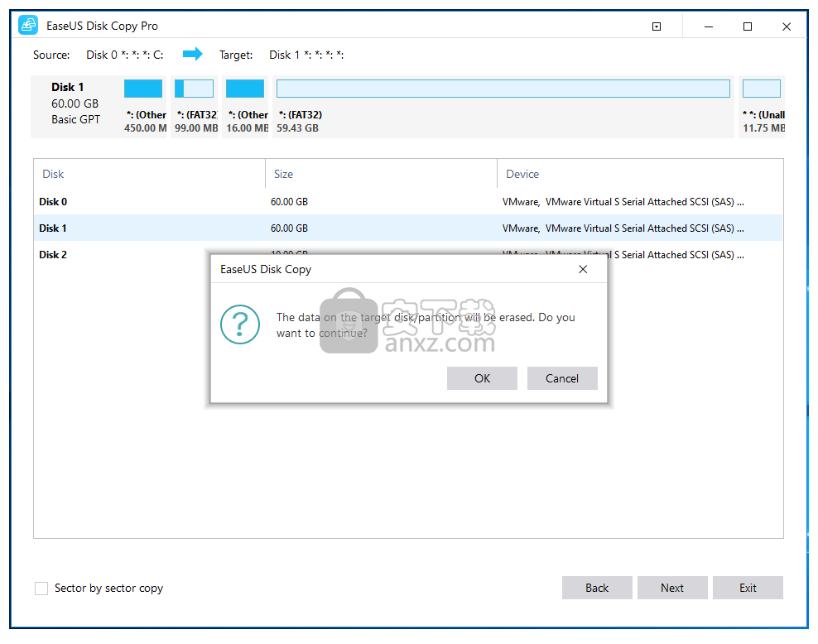The height and width of the screenshot is (644, 818).
Task: Sort by the Size column header
Action: pos(382,174)
